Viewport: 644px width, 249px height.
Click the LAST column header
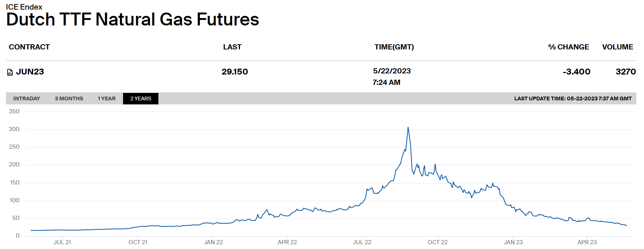pos(232,47)
